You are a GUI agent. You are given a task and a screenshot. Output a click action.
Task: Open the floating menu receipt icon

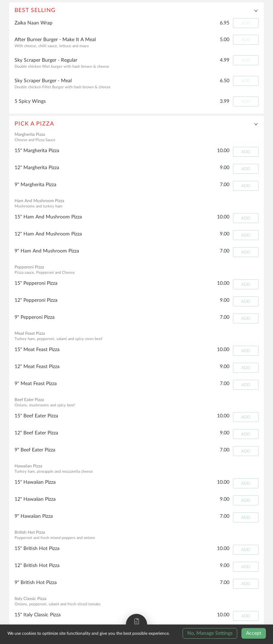click(x=136, y=621)
